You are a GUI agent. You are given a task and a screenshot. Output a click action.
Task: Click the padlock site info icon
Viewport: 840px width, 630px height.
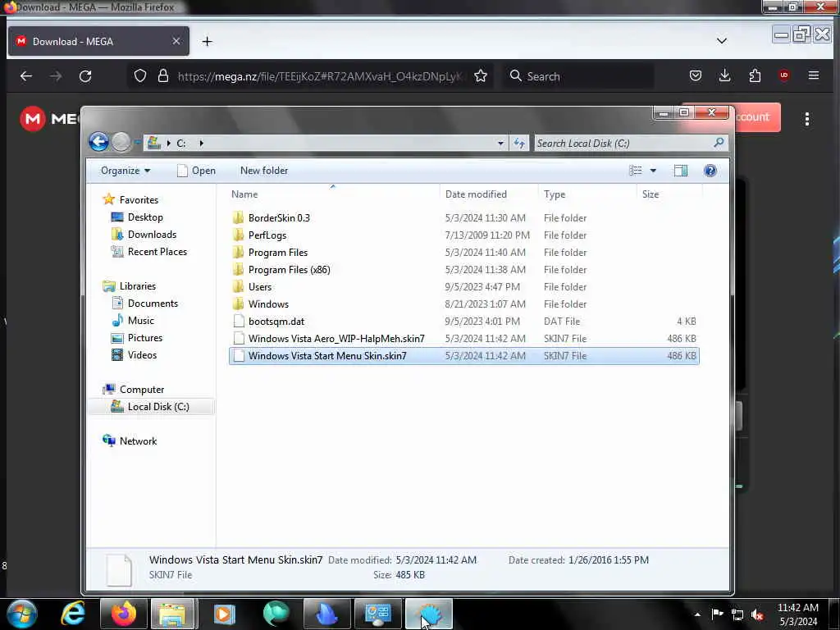pyautogui.click(x=163, y=76)
